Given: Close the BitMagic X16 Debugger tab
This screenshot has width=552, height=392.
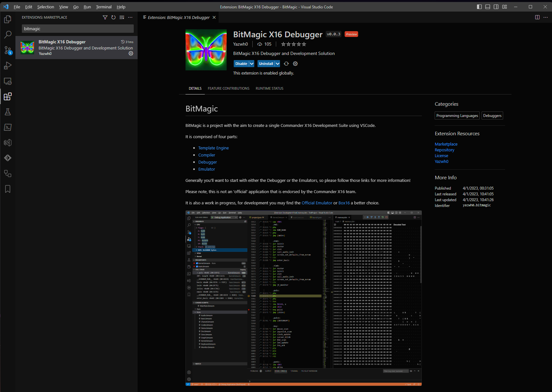Looking at the screenshot, I should point(214,17).
